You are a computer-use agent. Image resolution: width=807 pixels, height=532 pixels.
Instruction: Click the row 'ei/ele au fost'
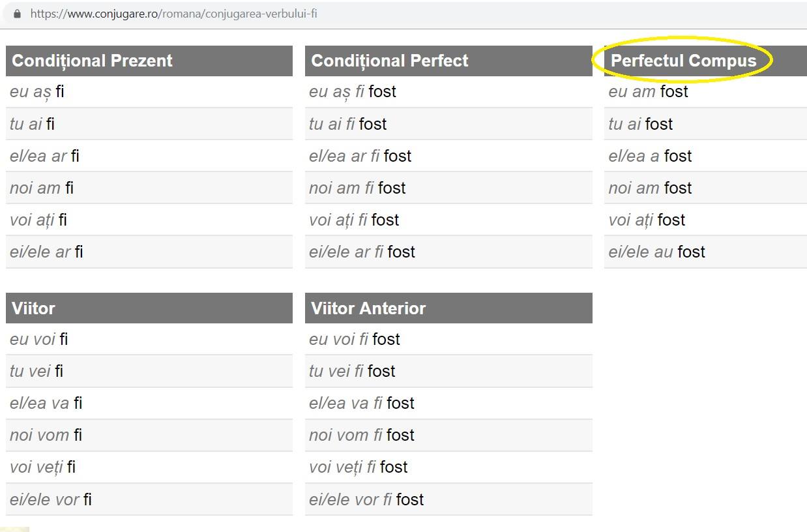[x=705, y=252]
